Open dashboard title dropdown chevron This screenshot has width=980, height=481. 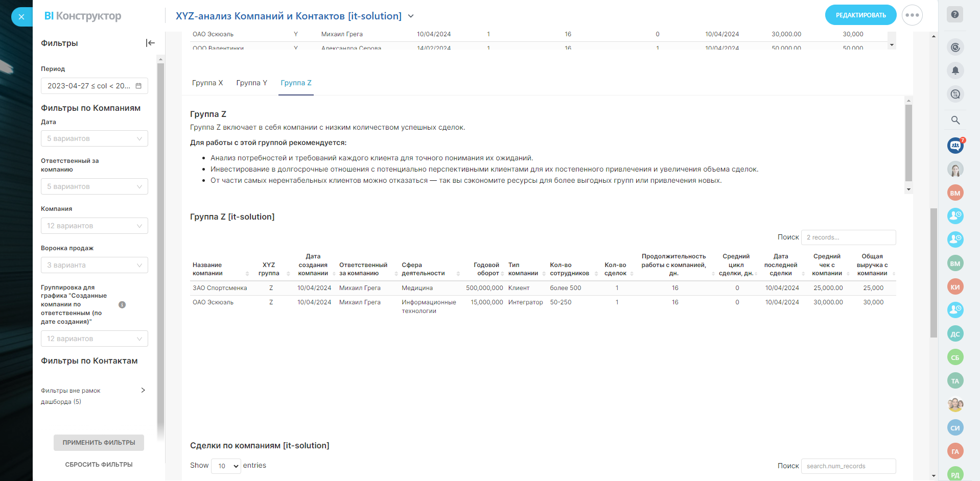click(411, 16)
